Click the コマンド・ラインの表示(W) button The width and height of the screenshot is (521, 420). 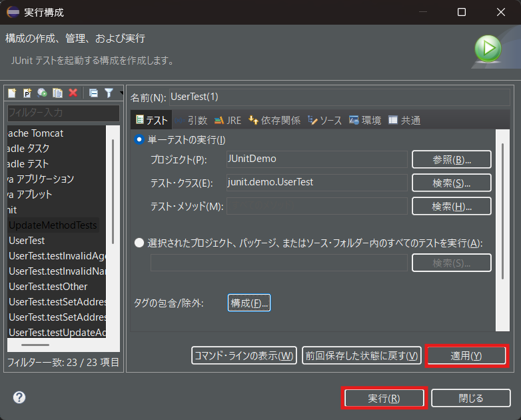[245, 355]
